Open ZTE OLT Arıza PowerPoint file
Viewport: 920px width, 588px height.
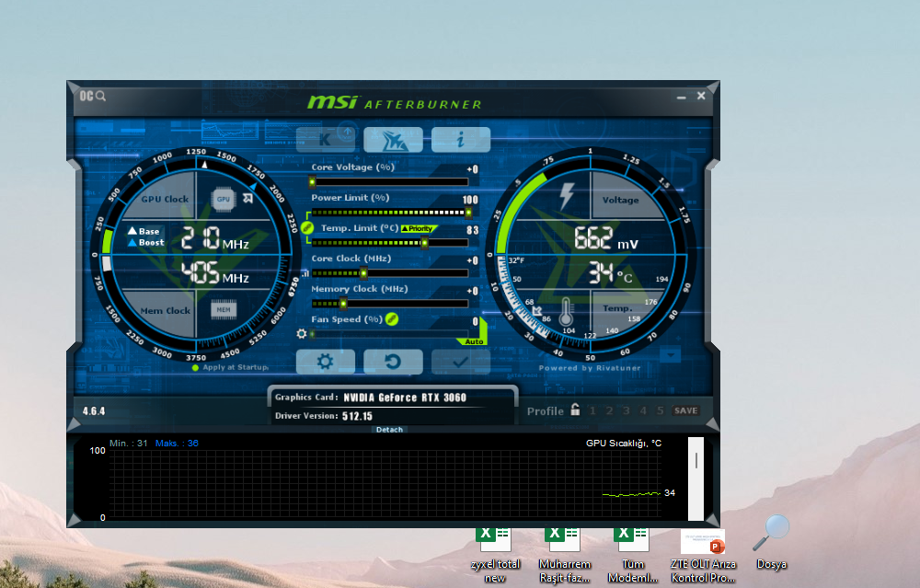[703, 555]
